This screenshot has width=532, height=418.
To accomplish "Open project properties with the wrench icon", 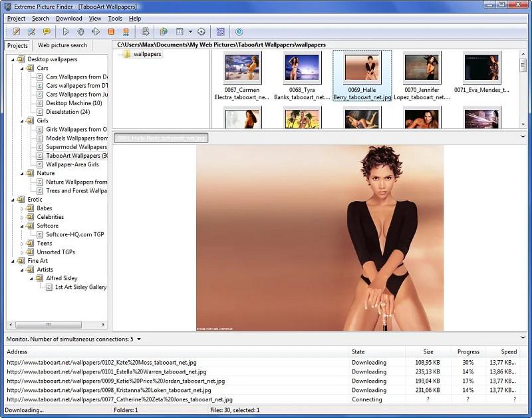I will coord(31,32).
